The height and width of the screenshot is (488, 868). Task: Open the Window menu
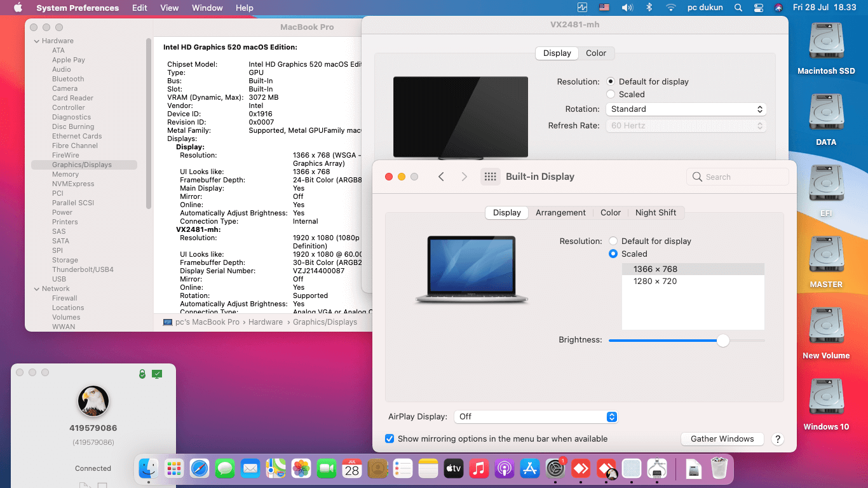click(207, 8)
